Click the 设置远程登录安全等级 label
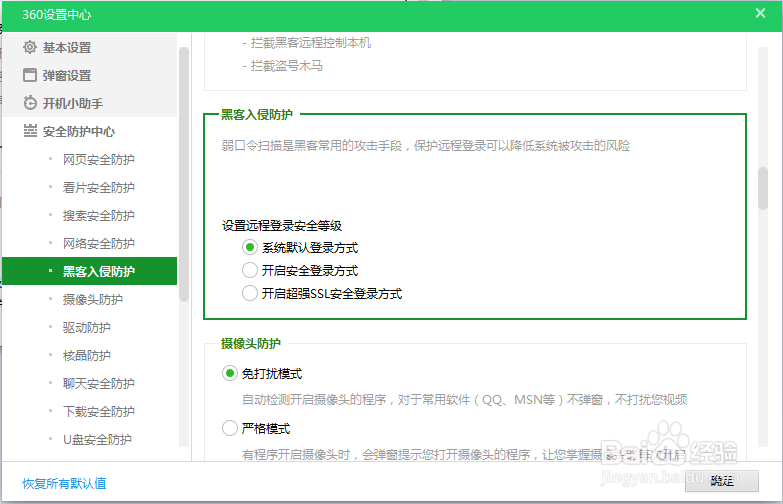The image size is (783, 504). click(x=282, y=226)
